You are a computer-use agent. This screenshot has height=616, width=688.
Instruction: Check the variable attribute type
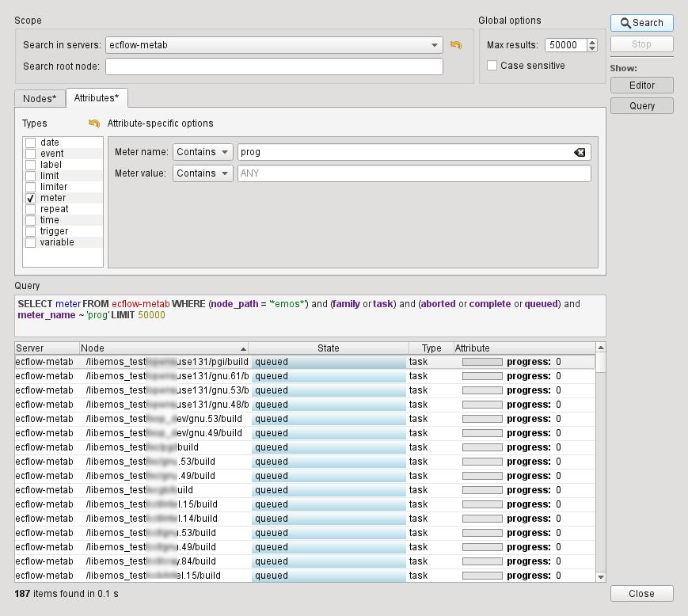31,242
